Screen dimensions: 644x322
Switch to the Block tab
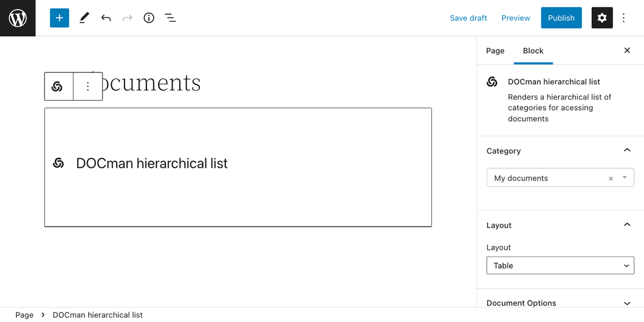[533, 50]
